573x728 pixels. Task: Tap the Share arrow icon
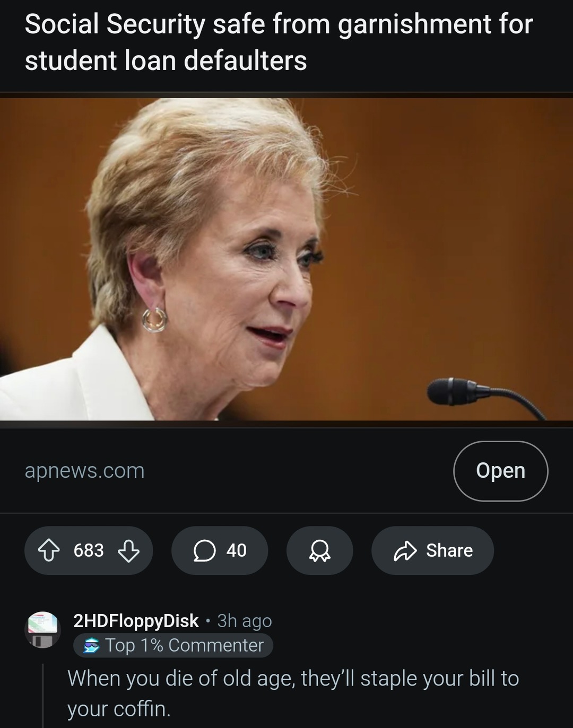tap(405, 550)
